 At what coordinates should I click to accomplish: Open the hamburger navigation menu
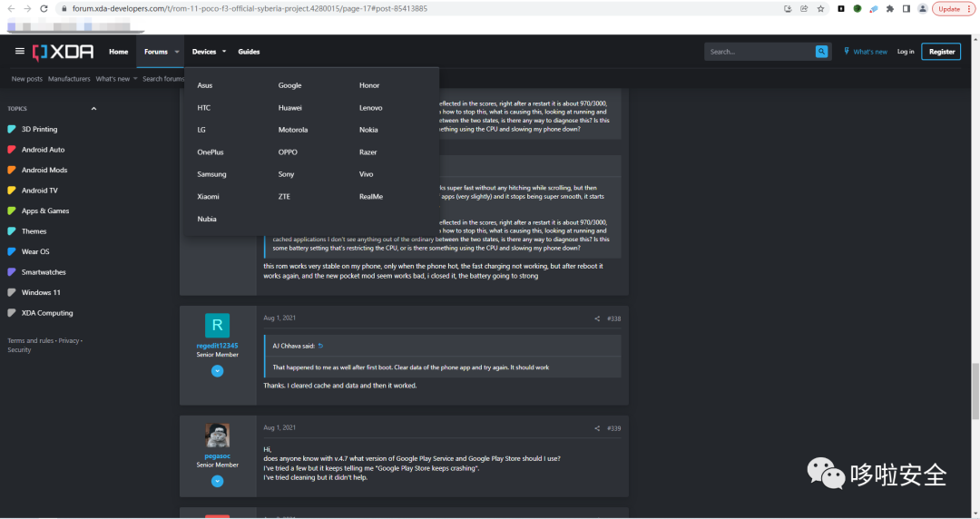(19, 52)
